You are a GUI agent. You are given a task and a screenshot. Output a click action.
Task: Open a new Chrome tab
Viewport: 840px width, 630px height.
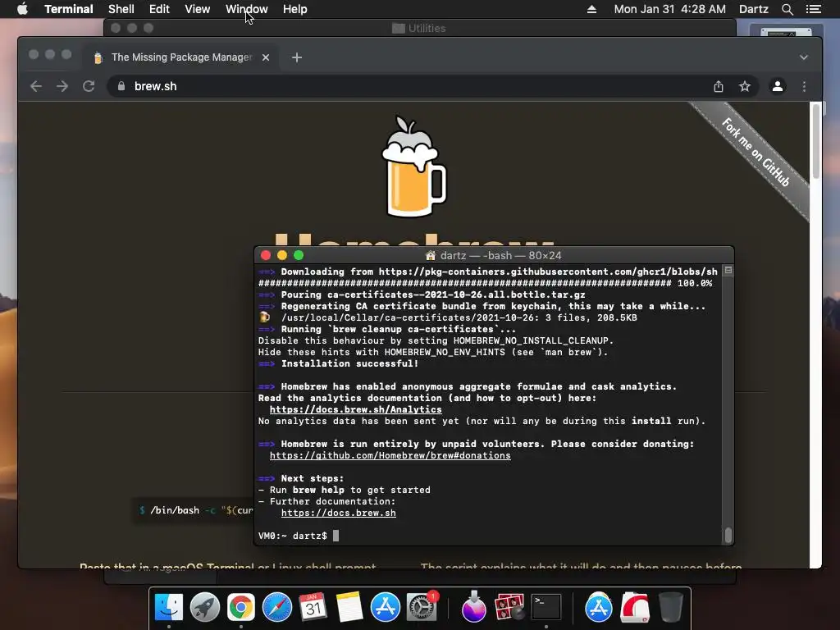pyautogui.click(x=297, y=57)
